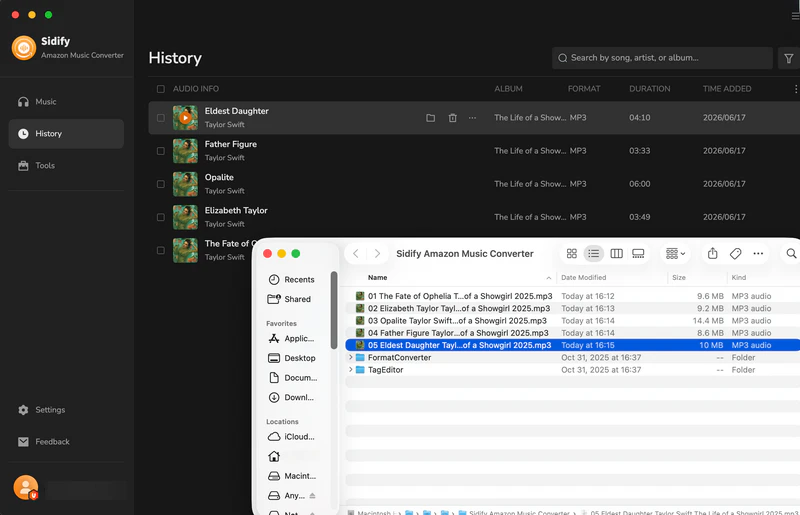
Task: Expand the TagEditor folder
Action: 351,370
